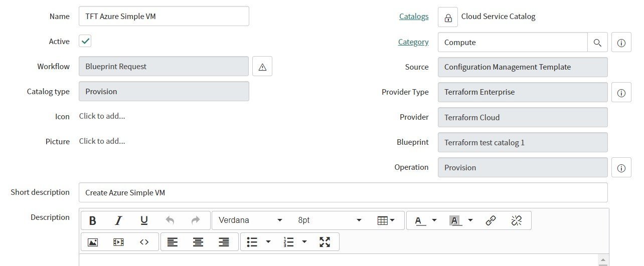View Category record info icon
The image size is (644, 266).
tap(621, 43)
